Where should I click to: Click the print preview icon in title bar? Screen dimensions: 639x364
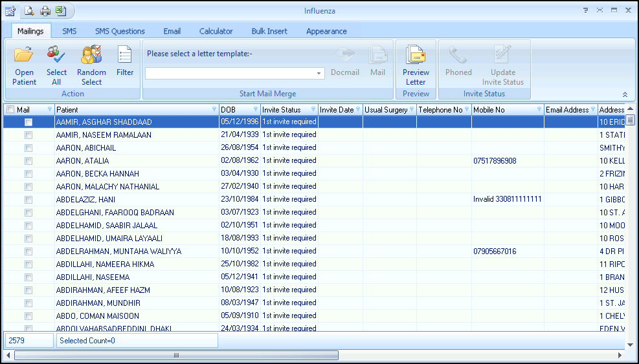coord(30,10)
